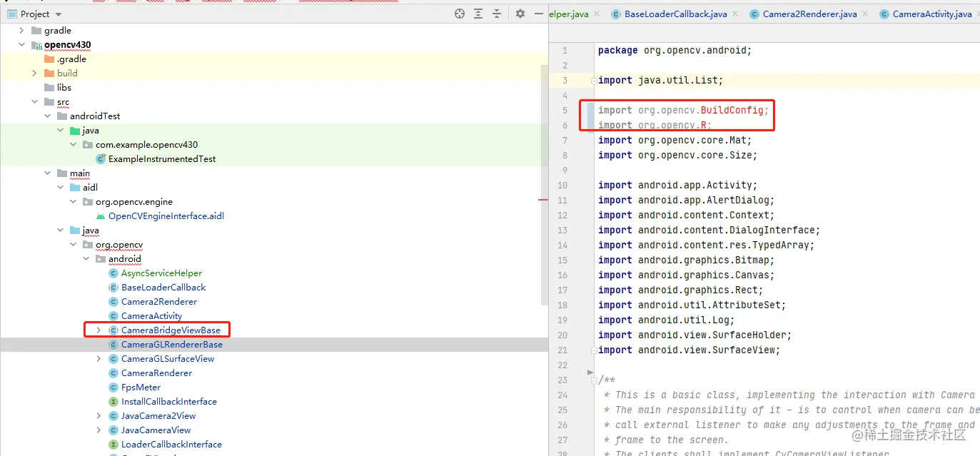Expand the build folder
The height and width of the screenshot is (456, 980).
(34, 74)
